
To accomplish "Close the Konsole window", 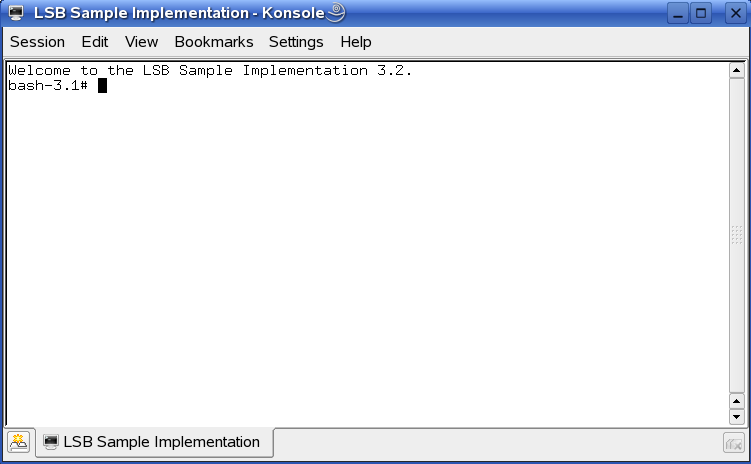I will 736,13.
